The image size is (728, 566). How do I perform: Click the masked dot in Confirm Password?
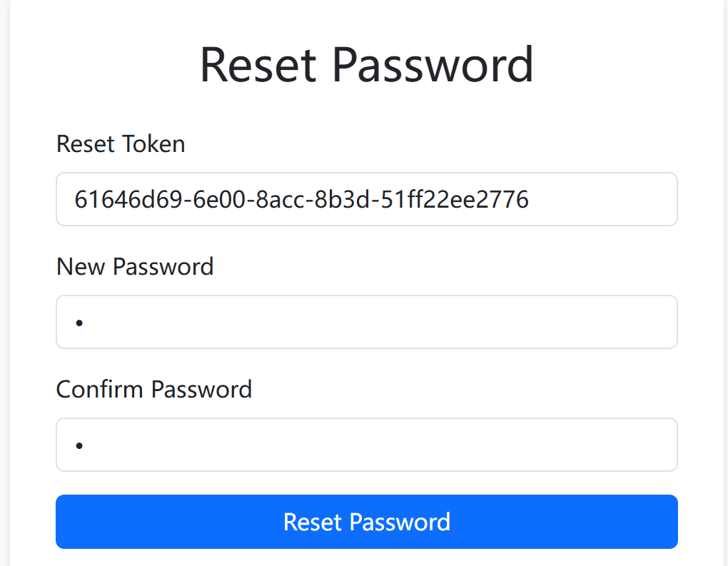pos(79,445)
